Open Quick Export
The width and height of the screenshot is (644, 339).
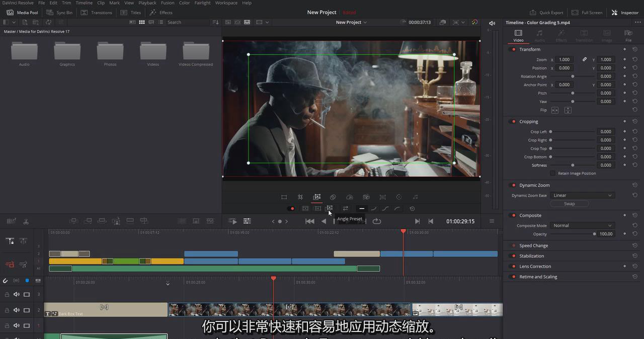coord(546,13)
